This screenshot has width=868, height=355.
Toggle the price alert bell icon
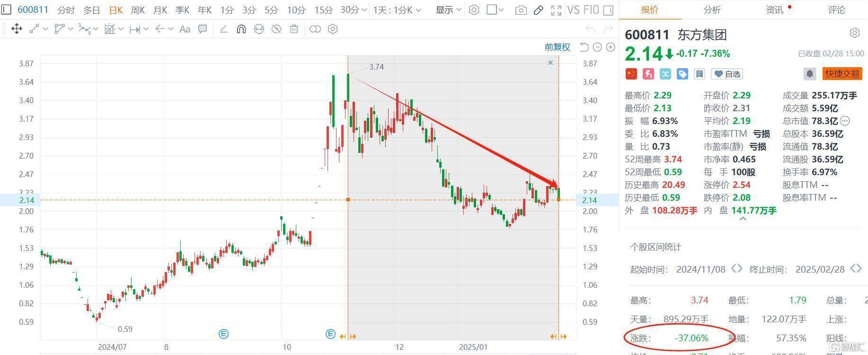click(810, 74)
